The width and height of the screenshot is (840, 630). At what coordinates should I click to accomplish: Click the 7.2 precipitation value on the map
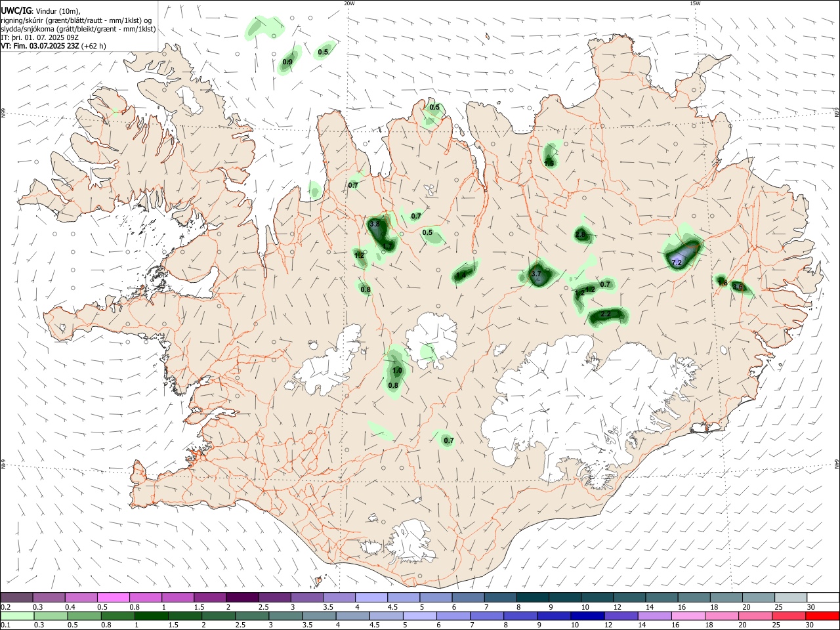coord(677,262)
